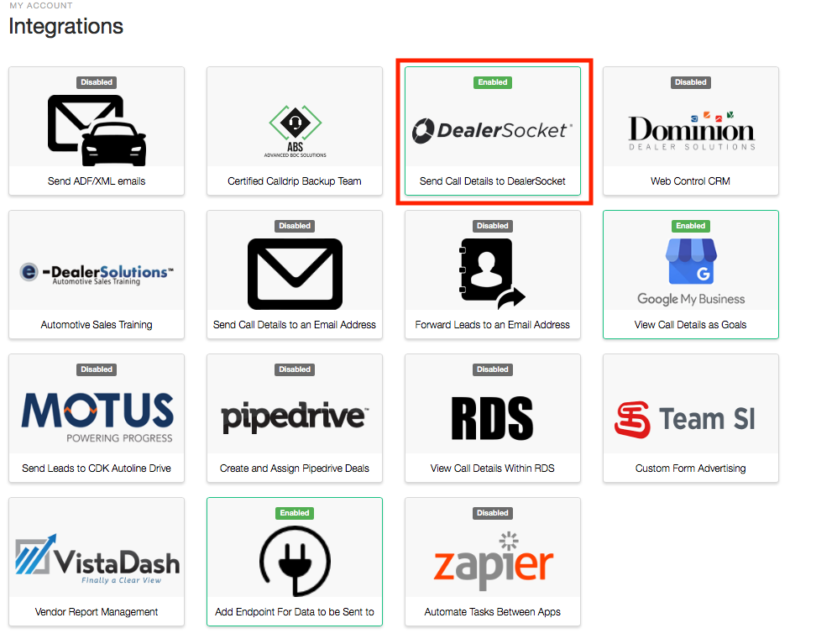Click the 'Web Control CRM' caption
Screen dimensions: 837x644
tap(690, 181)
